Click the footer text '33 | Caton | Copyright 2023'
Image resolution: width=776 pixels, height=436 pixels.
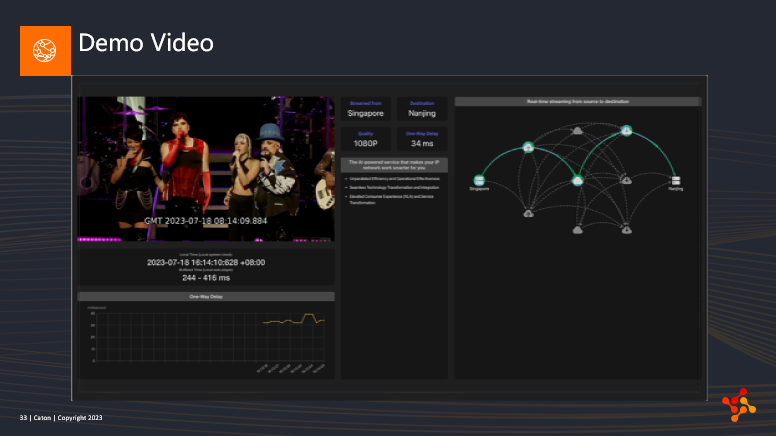61,418
